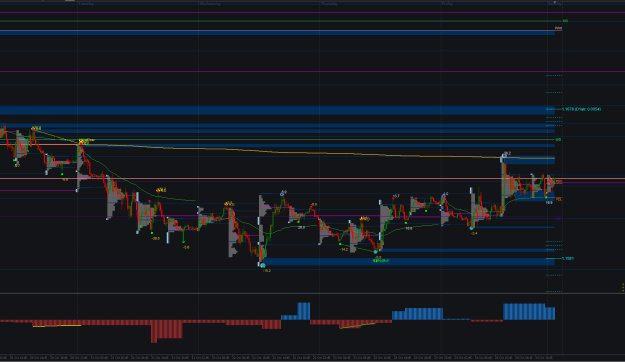Click the cyan price label with parenthesized text
The width and height of the screenshot is (625, 362).
(582, 109)
